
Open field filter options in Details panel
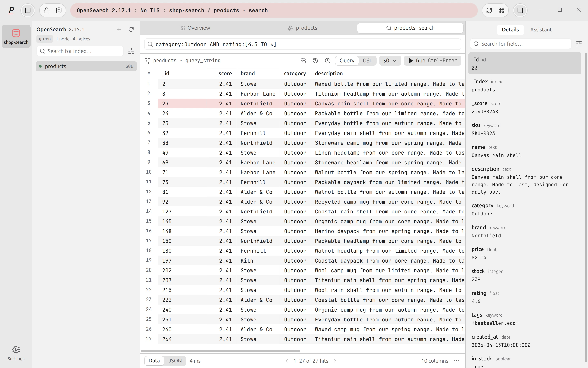[579, 44]
